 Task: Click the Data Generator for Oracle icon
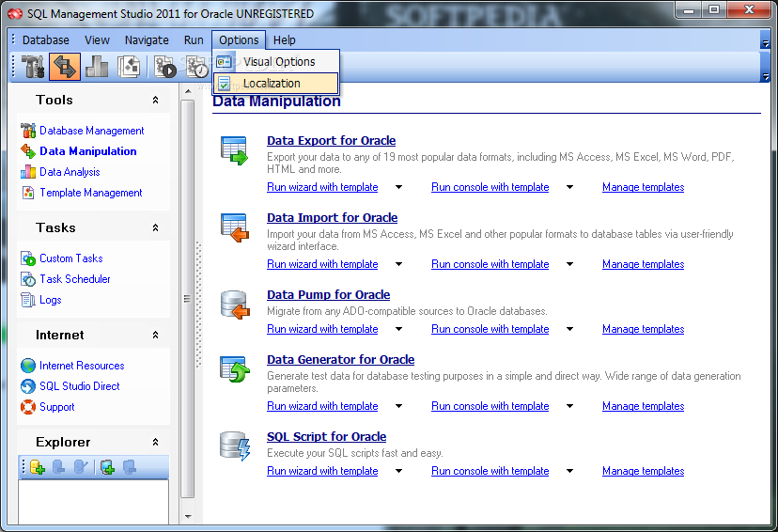[x=234, y=369]
